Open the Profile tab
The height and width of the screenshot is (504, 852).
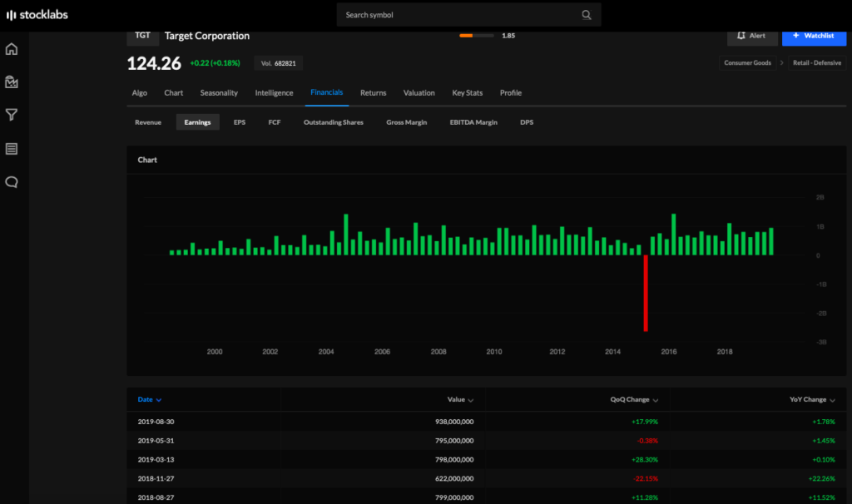(x=511, y=93)
